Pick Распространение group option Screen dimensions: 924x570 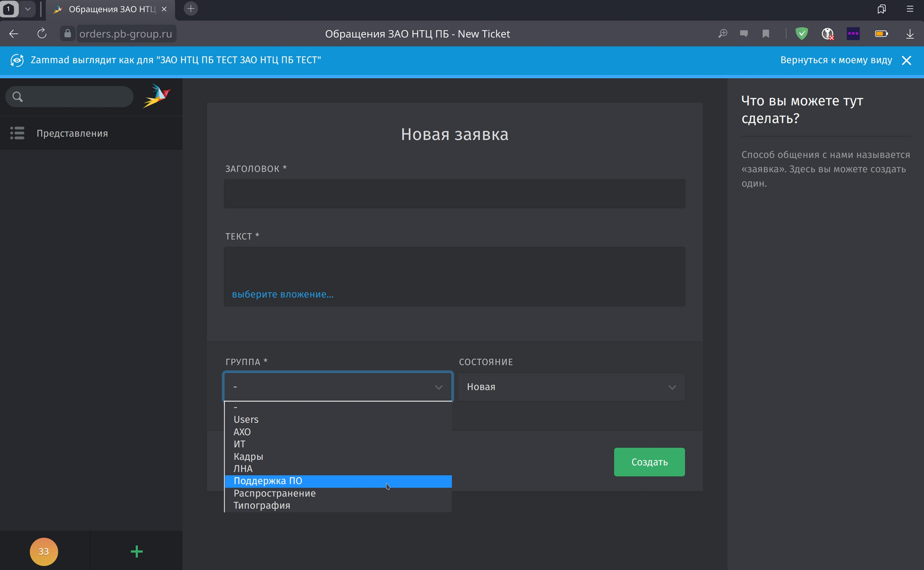tap(338, 493)
